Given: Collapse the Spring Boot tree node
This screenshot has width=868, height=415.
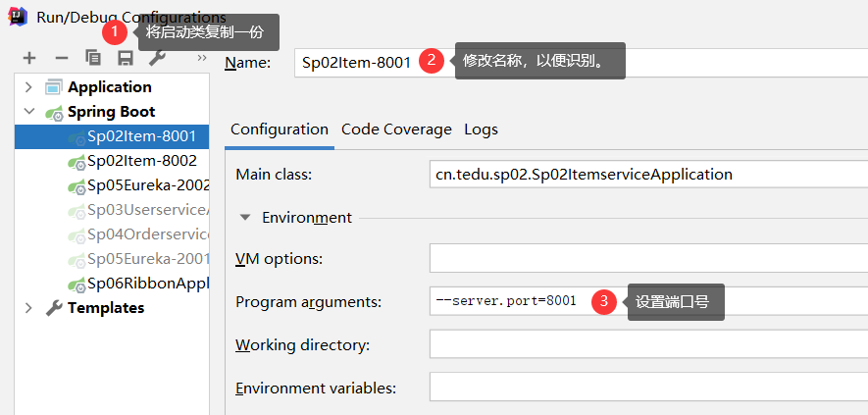Looking at the screenshot, I should [28, 112].
